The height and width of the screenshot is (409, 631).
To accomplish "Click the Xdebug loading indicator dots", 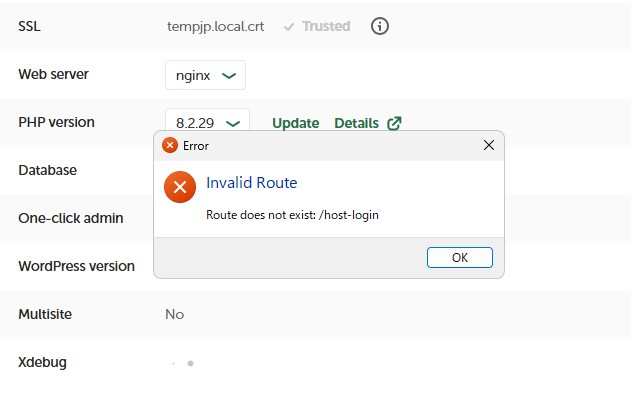I will tap(182, 363).
